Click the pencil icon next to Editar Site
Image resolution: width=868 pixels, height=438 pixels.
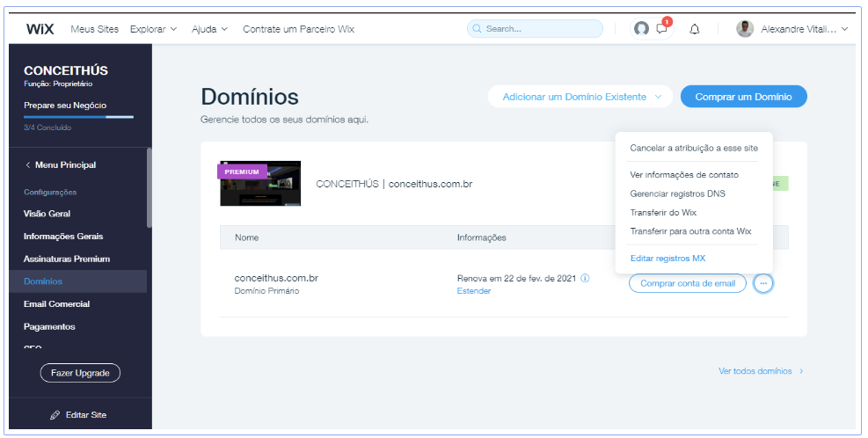pyautogui.click(x=55, y=414)
